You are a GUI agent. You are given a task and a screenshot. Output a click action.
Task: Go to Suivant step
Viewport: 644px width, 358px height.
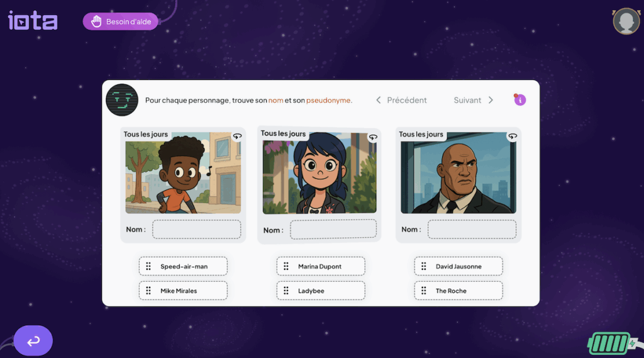(x=473, y=100)
